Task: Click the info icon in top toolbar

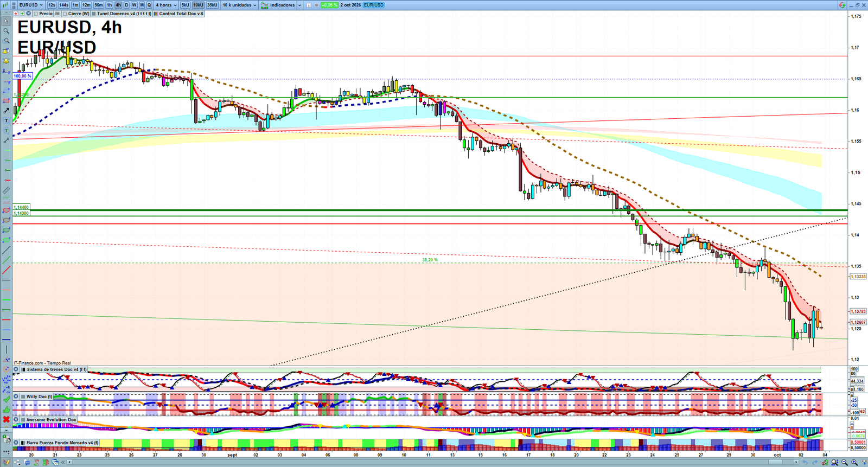Action: click(309, 5)
